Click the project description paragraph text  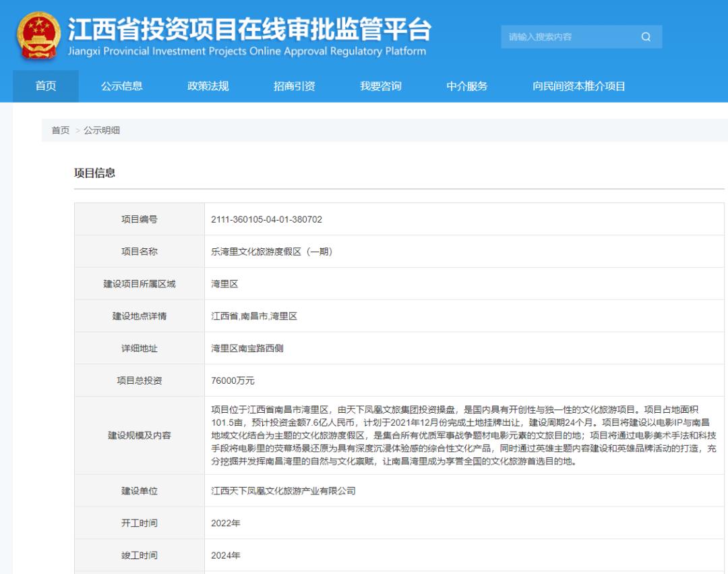point(464,436)
